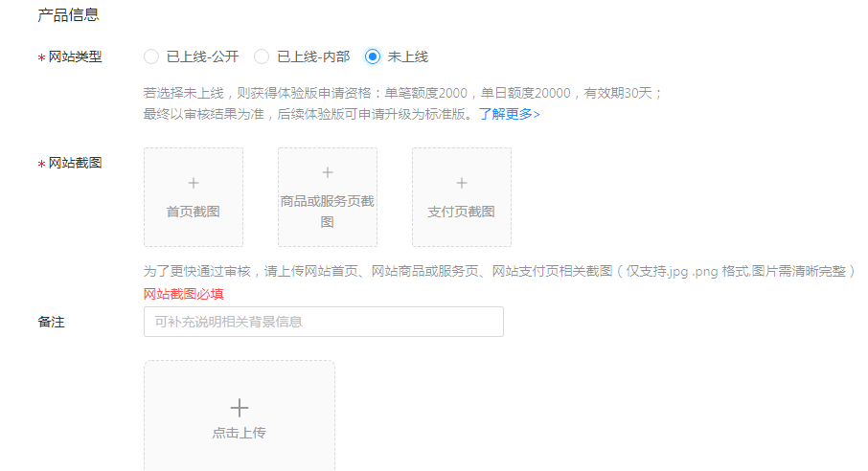The width and height of the screenshot is (868, 471).
Task: Click the 网站截图 field label
Action: coord(75,163)
